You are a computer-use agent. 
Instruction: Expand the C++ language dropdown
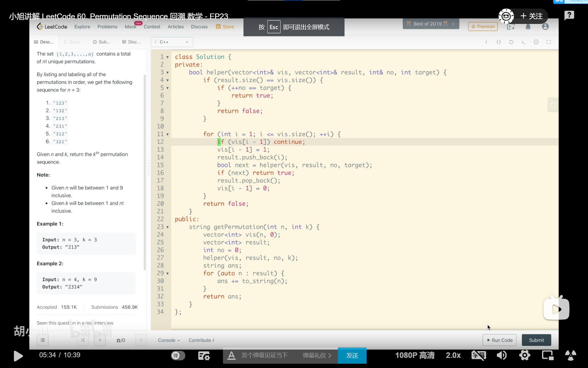coord(172,42)
